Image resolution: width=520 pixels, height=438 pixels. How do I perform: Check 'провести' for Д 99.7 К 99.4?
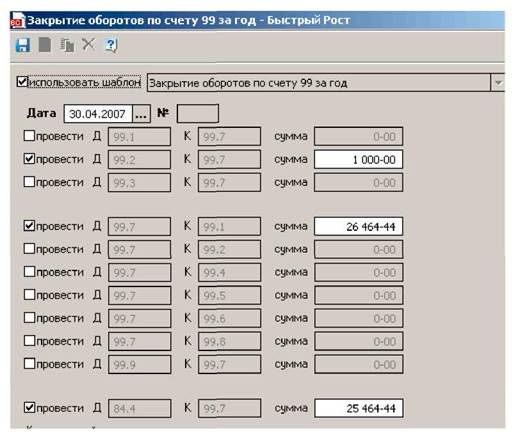point(29,272)
